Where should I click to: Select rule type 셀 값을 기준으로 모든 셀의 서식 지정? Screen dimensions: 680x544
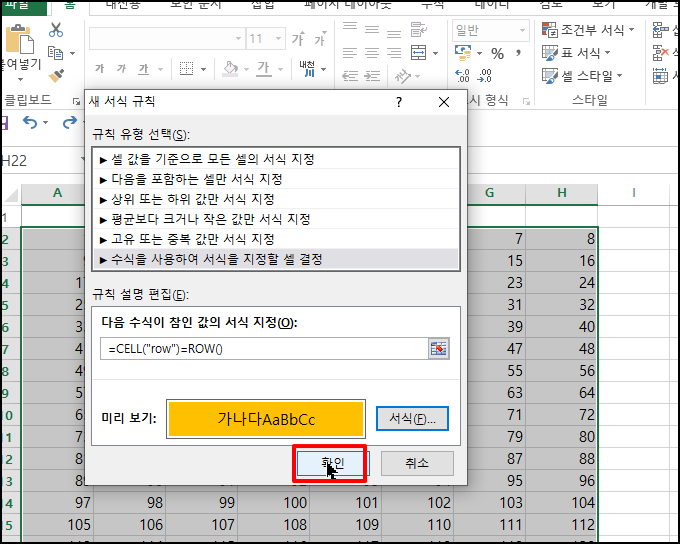coord(276,159)
